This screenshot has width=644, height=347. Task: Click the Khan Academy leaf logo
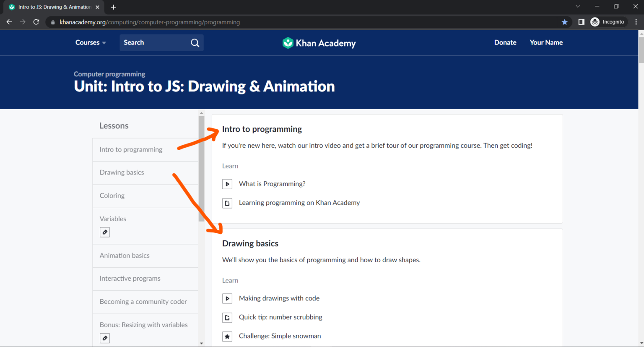click(x=288, y=43)
